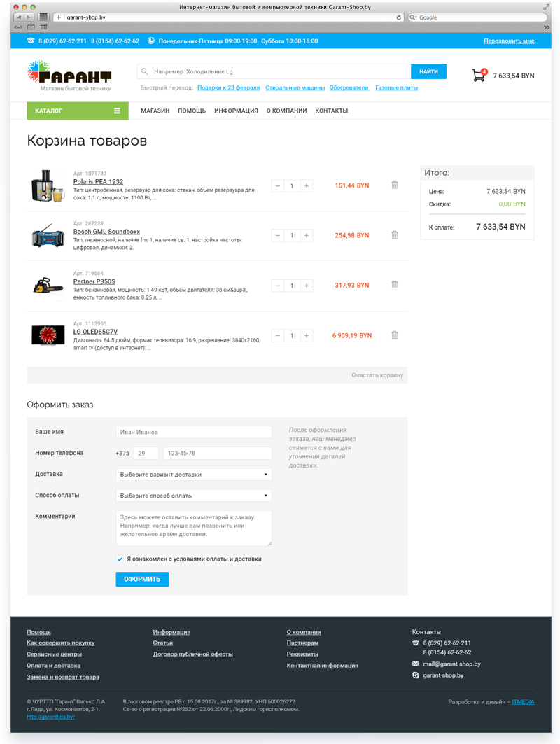Submit order with Оформить button
Image resolution: width=560 pixels, height=744 pixels.
point(142,579)
